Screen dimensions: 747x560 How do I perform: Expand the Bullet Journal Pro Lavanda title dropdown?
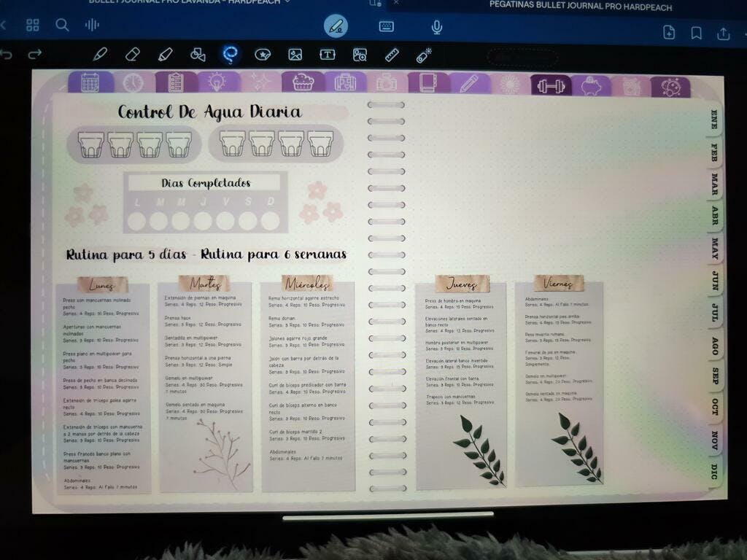(287, 2)
